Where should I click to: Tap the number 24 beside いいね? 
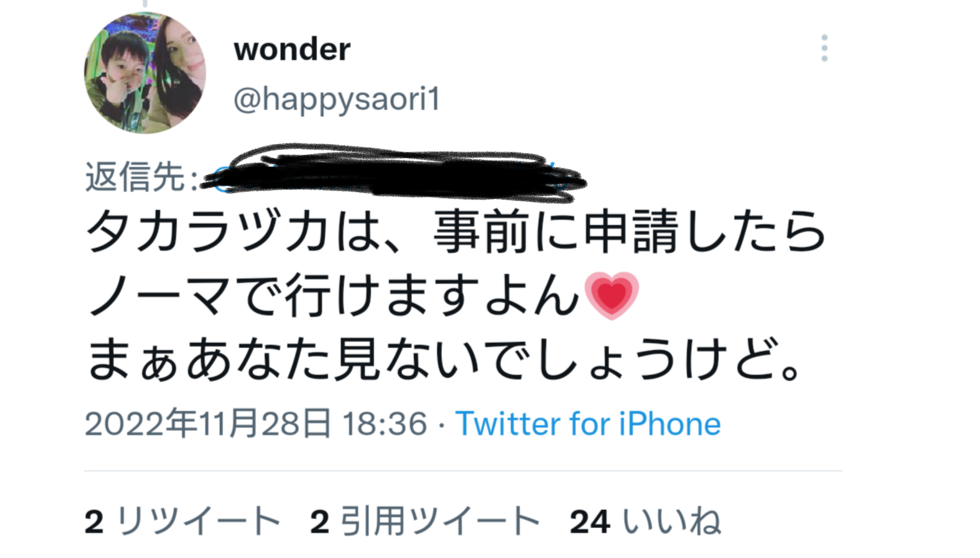click(x=590, y=522)
